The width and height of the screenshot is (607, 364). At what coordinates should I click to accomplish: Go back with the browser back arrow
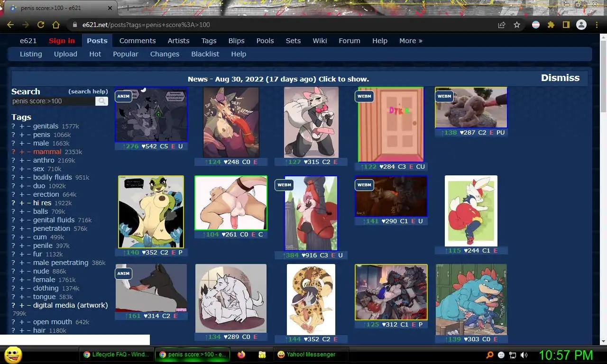pos(10,25)
